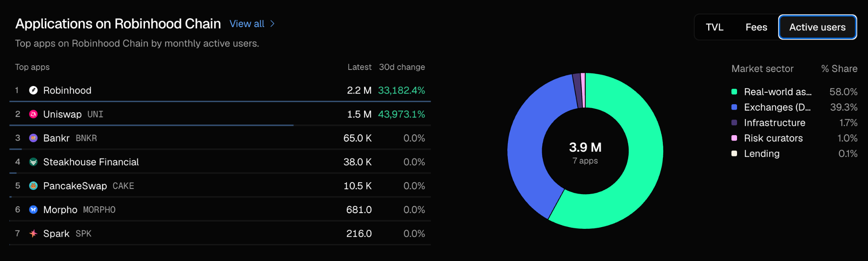The height and width of the screenshot is (261, 868).
Task: Click the 33,182.4% change for Robinhood
Action: pyautogui.click(x=401, y=90)
